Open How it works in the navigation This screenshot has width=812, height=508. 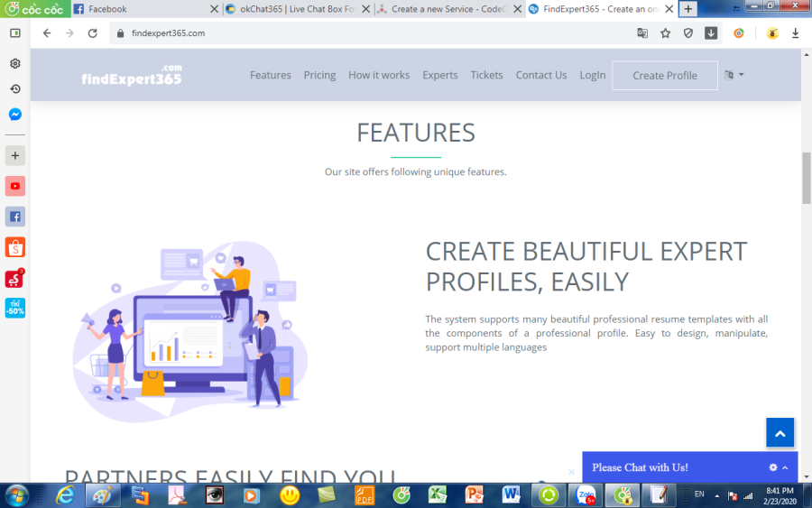pos(379,75)
